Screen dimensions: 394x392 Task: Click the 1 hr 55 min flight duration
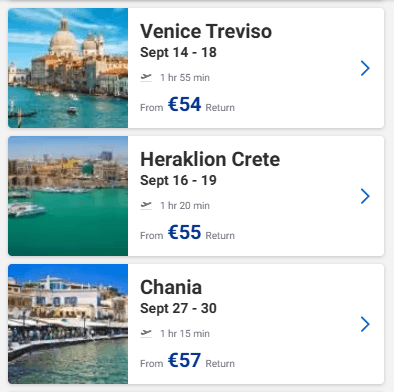(185, 78)
